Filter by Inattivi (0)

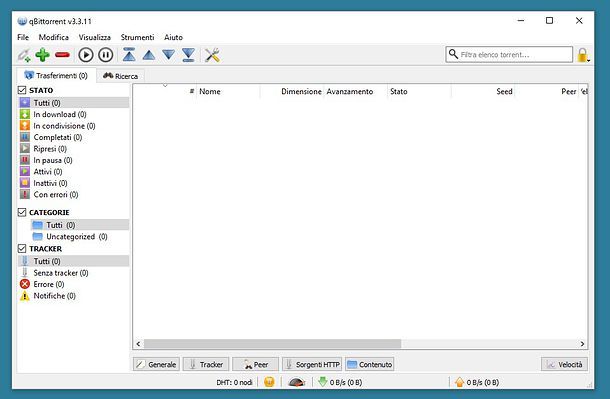point(74,183)
